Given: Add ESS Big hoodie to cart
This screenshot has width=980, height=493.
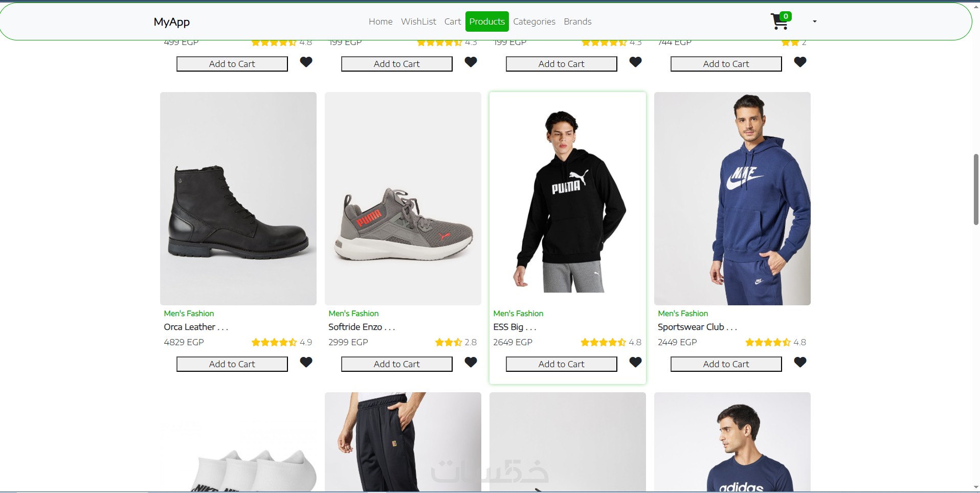Looking at the screenshot, I should pos(562,364).
